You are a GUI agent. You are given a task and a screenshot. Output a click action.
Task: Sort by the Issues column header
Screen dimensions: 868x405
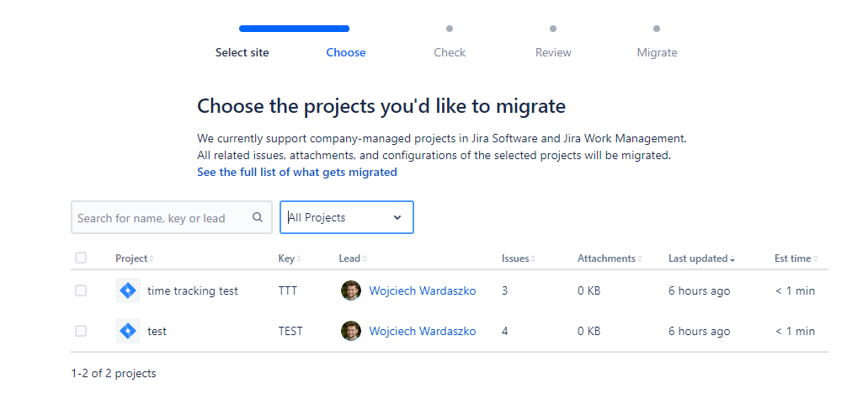[x=518, y=258]
